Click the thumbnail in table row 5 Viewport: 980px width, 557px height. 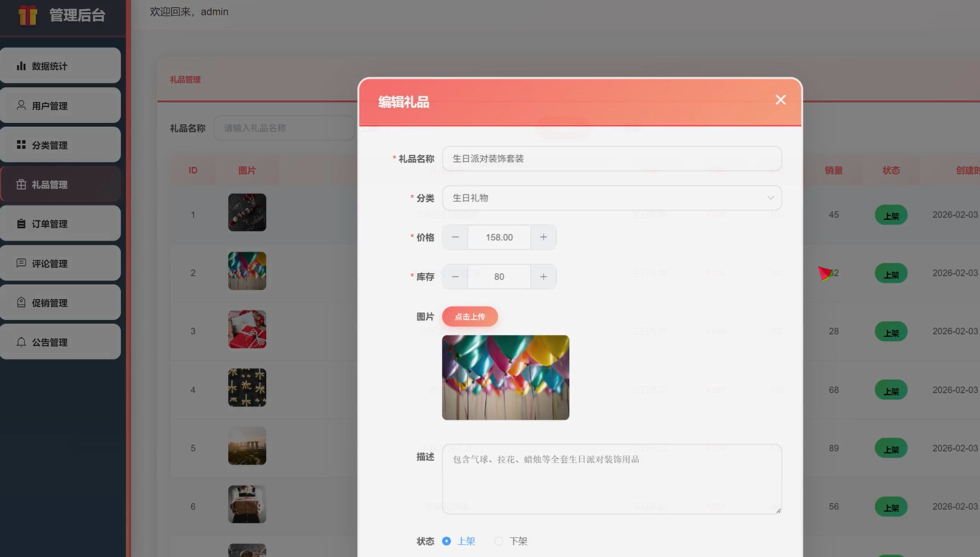point(247,446)
